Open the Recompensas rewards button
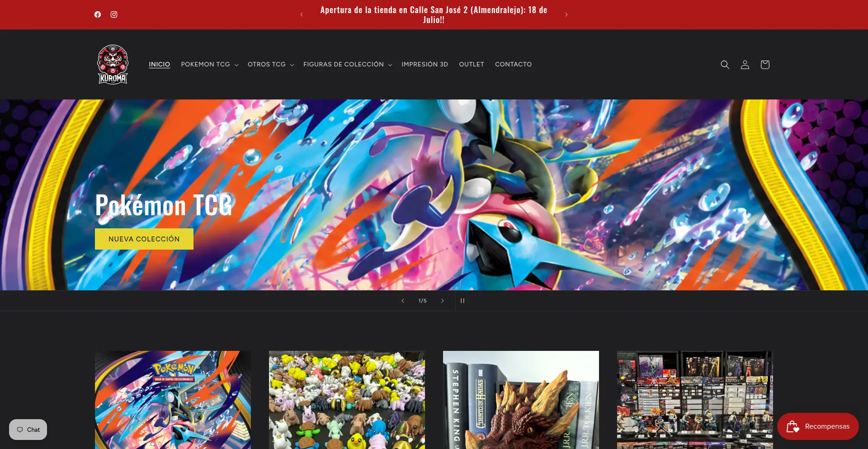Screen dimensions: 868x449 click(818, 426)
